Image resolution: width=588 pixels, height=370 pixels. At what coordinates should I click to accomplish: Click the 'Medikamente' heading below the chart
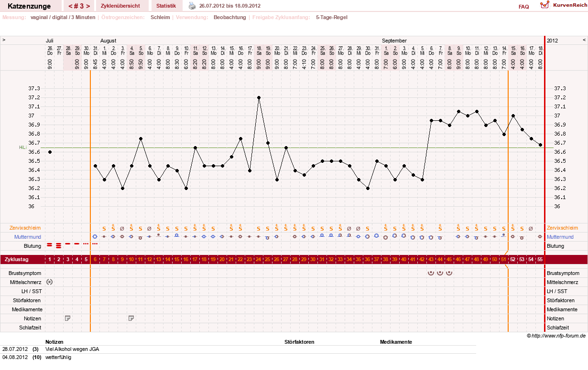click(x=396, y=342)
